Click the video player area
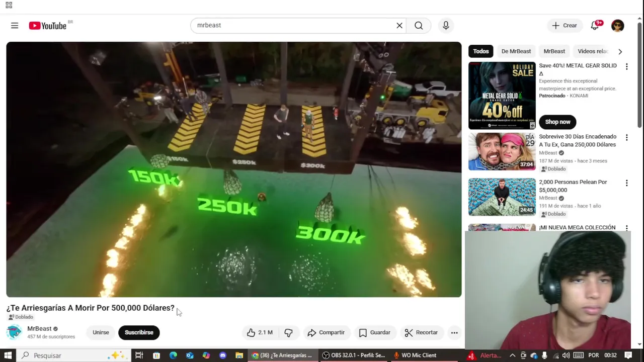Viewport: 644px width, 362px height. 233,169
